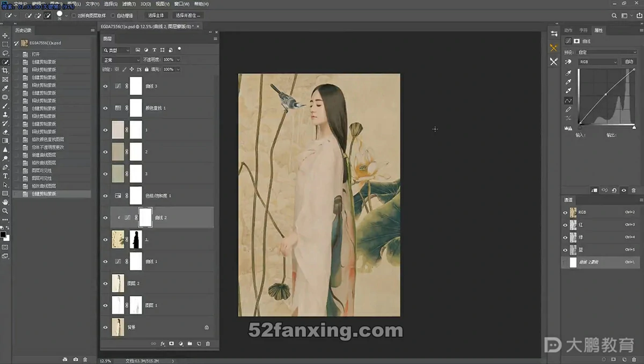The height and width of the screenshot is (364, 644).
Task: Enable 对所有图层取样 checkbox
Action: pos(74,16)
